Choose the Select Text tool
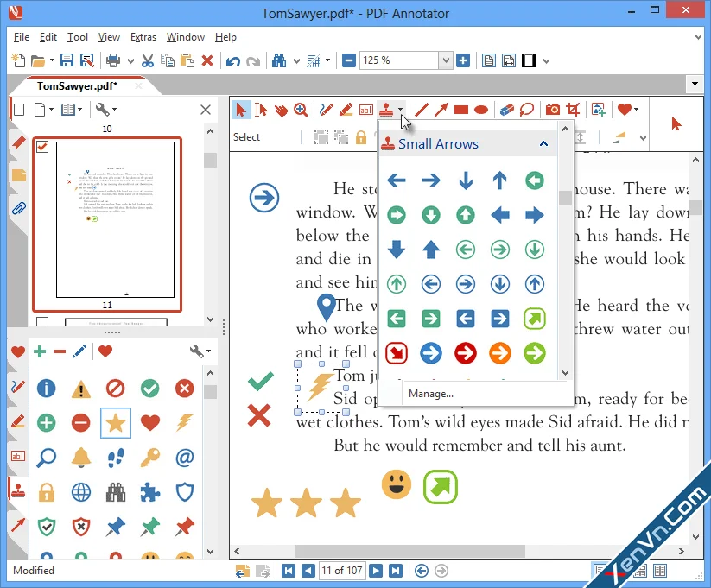Viewport: 711px width, 588px height. (x=261, y=110)
